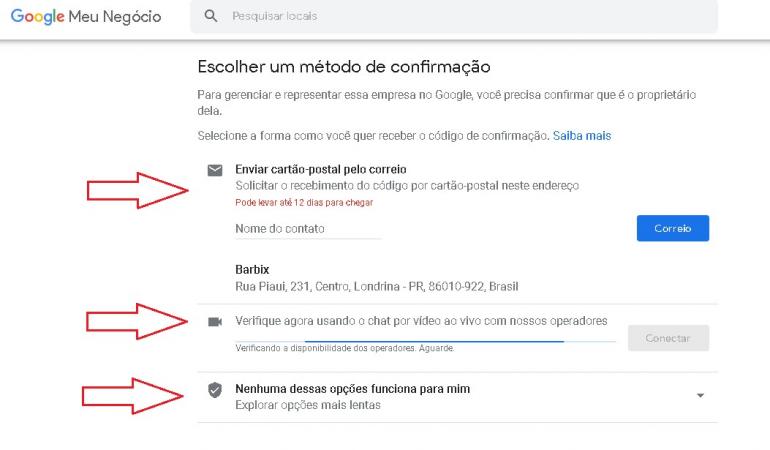Expand the dropdown arrow for slower options

coord(700,396)
